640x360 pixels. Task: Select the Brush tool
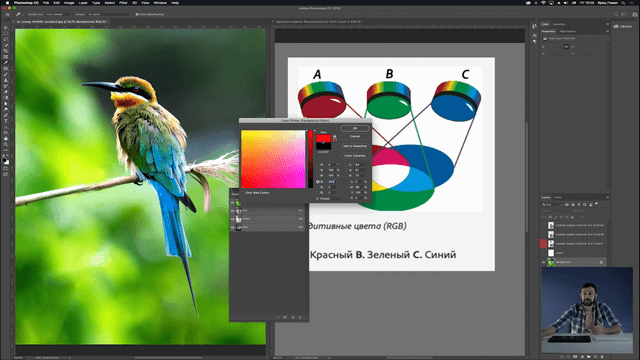click(x=6, y=74)
